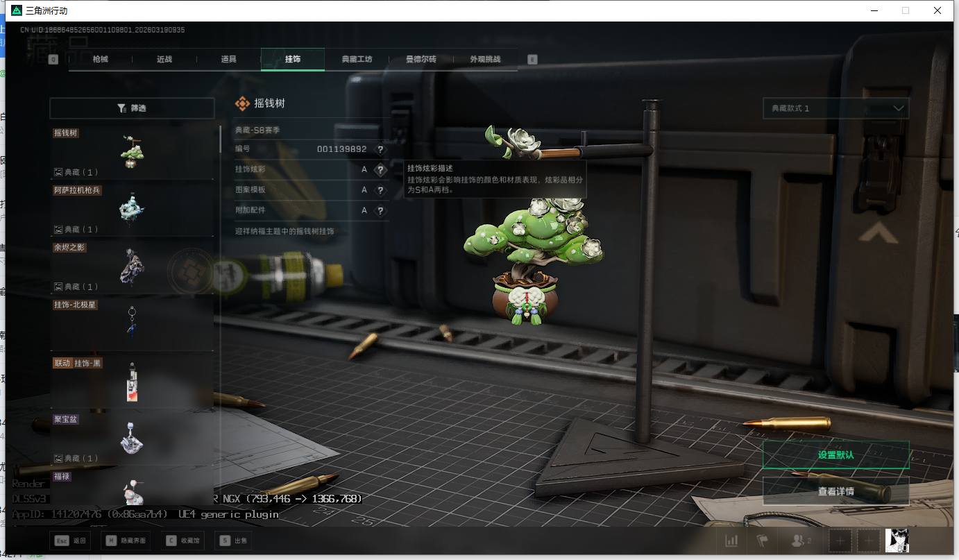Click the charm list scrollbar
The image size is (959, 560).
[x=221, y=139]
